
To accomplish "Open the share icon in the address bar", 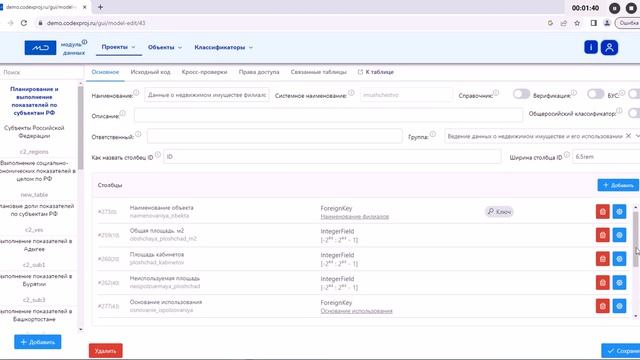I will pyautogui.click(x=564, y=23).
